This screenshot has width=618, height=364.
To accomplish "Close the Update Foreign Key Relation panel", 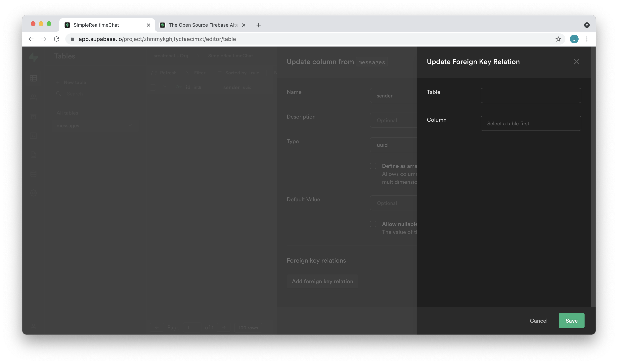I will (577, 62).
